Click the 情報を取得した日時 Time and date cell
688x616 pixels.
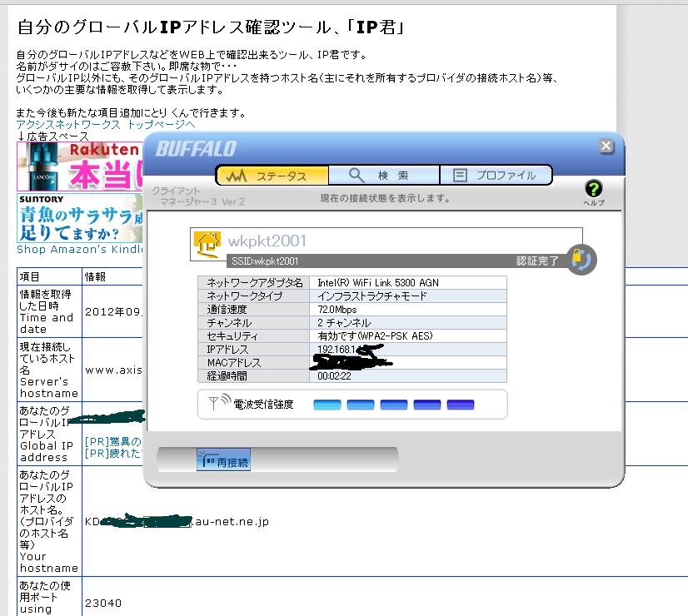49,311
